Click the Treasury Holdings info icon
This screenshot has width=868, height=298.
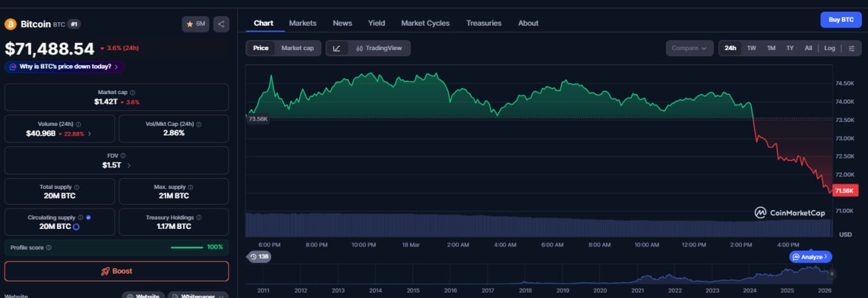(x=197, y=217)
